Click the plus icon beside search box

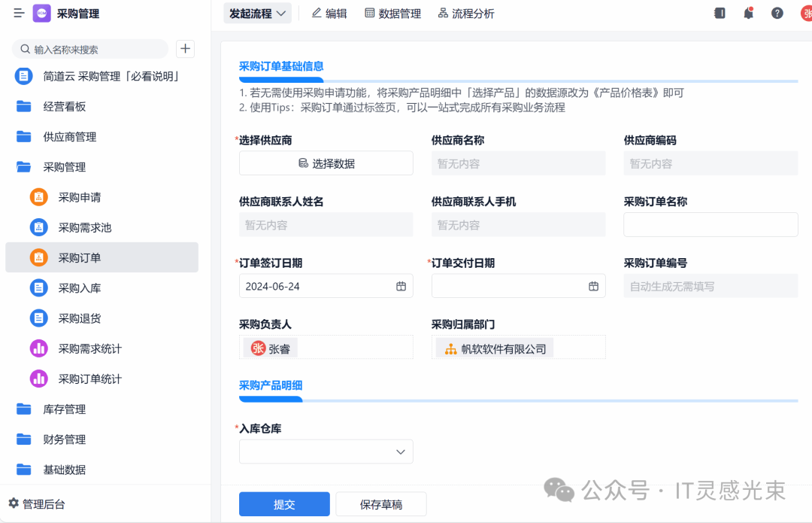pyautogui.click(x=185, y=49)
